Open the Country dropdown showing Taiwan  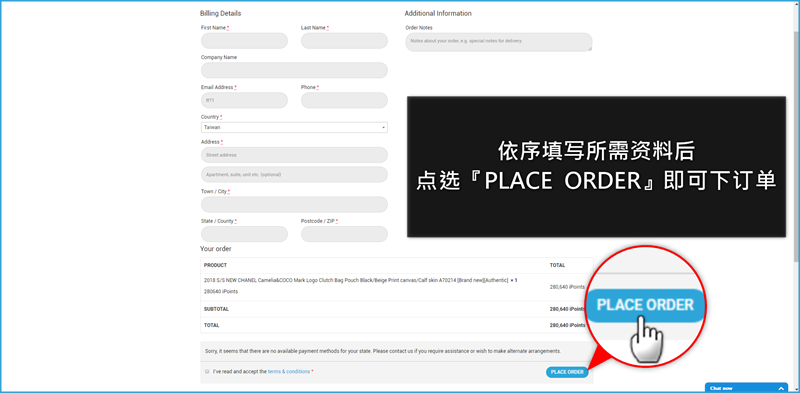pos(294,128)
